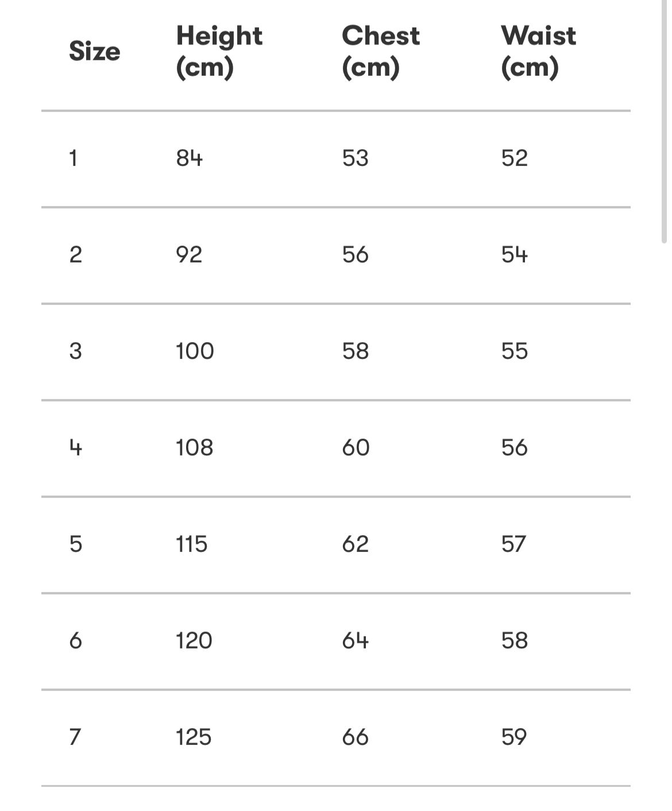
Task: Click the chest value 60
Action: point(356,447)
